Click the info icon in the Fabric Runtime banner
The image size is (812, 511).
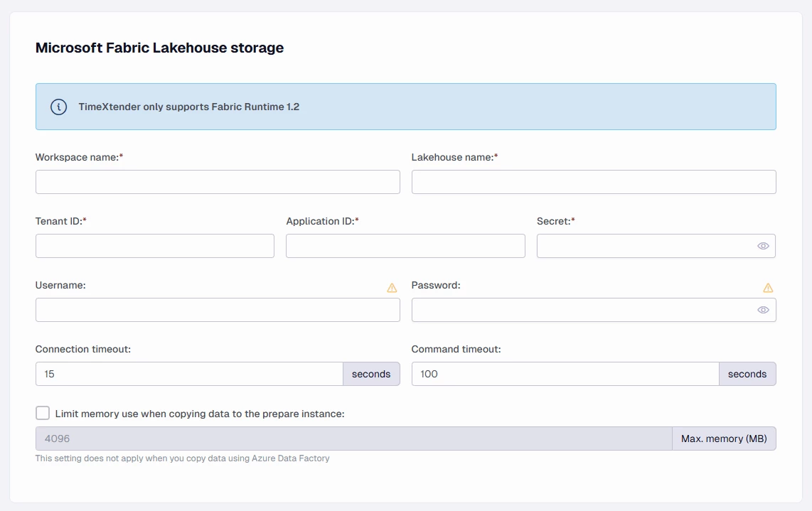pos(58,107)
